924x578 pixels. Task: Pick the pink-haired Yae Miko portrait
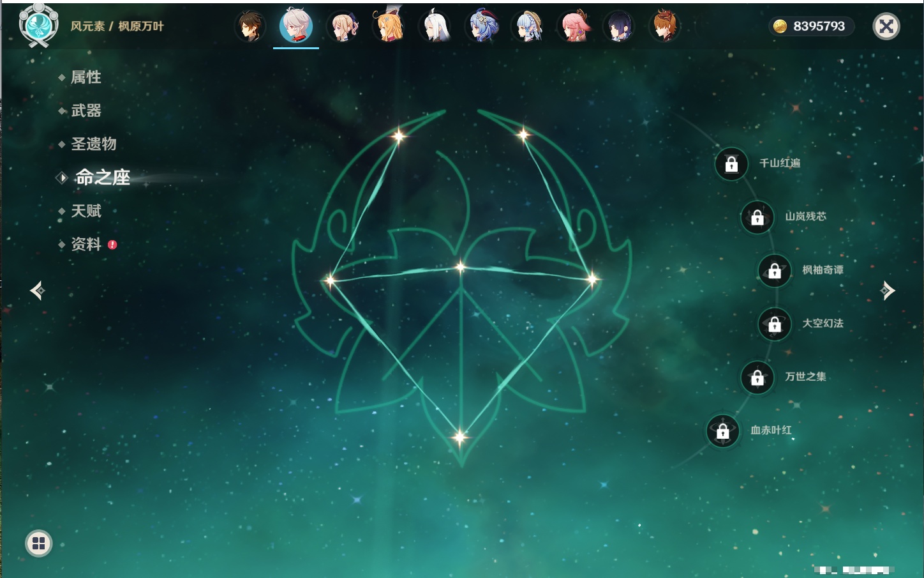coord(574,27)
